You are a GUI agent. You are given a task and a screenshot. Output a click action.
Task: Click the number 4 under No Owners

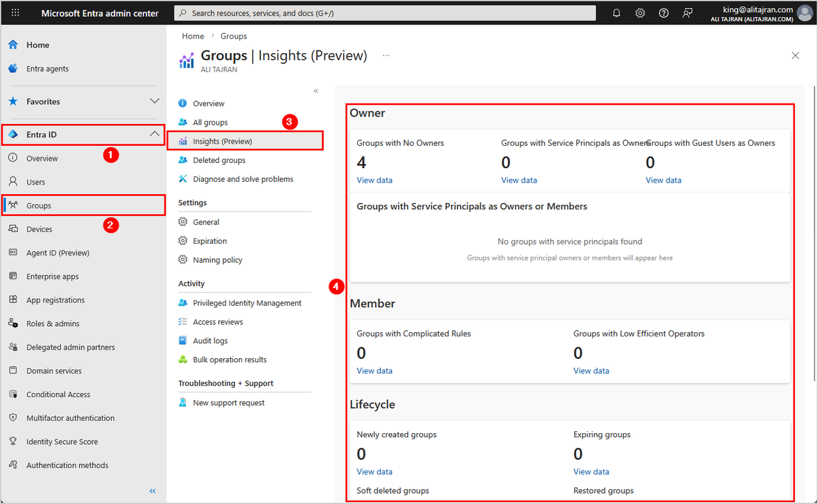click(361, 162)
